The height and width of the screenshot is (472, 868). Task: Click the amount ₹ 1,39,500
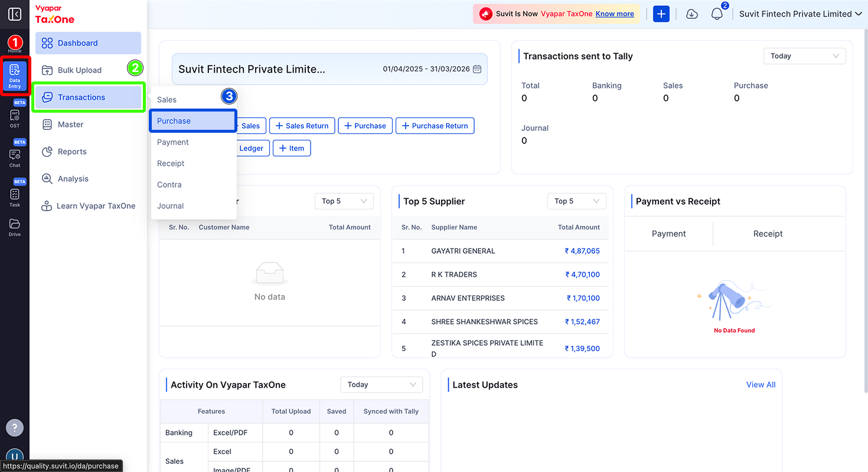[582, 348]
